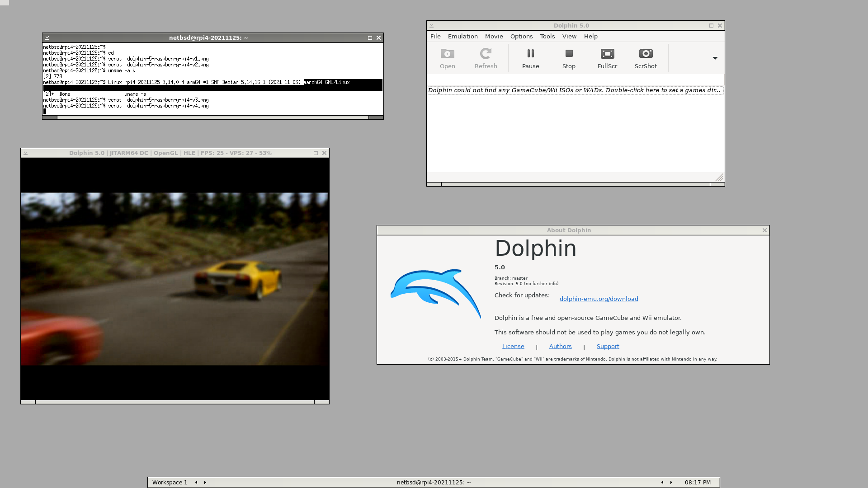Maximize the Dolphin 5.0 main window
Image resolution: width=868 pixels, height=488 pixels.
[711, 25]
